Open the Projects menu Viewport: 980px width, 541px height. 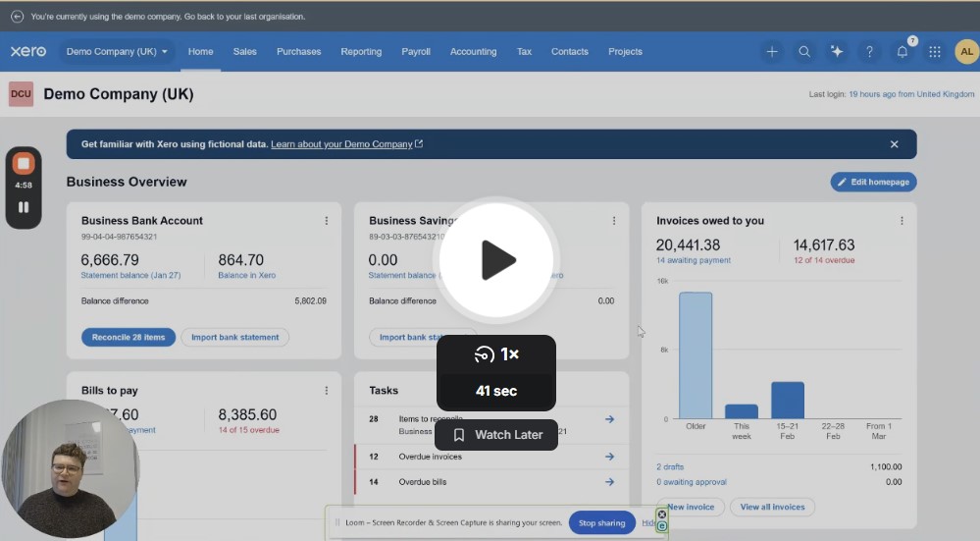pos(625,52)
